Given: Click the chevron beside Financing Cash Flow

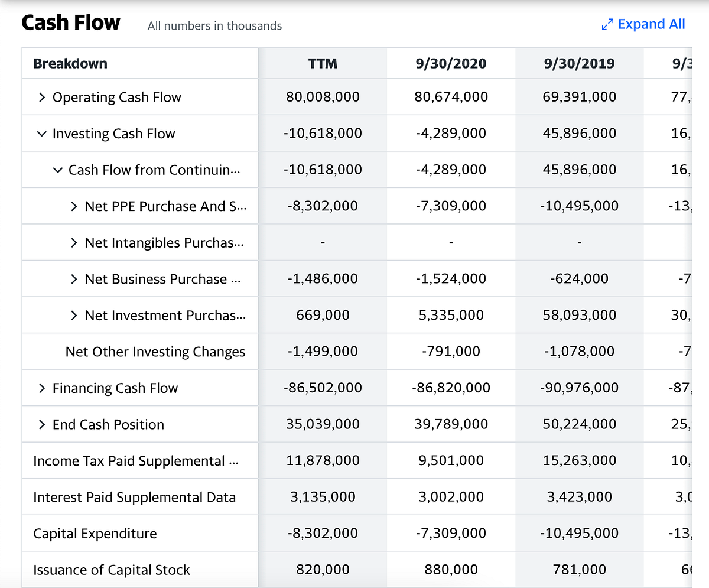Looking at the screenshot, I should (41, 388).
